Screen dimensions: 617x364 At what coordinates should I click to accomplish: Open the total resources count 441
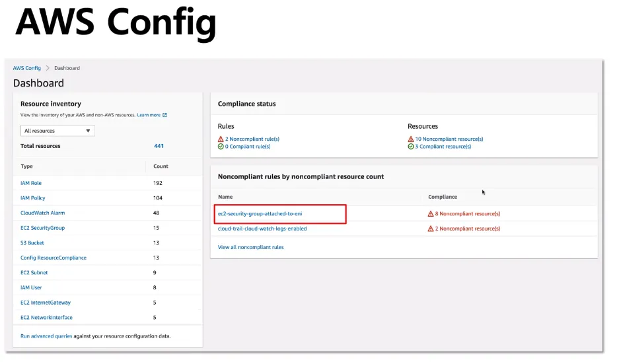[x=159, y=146]
